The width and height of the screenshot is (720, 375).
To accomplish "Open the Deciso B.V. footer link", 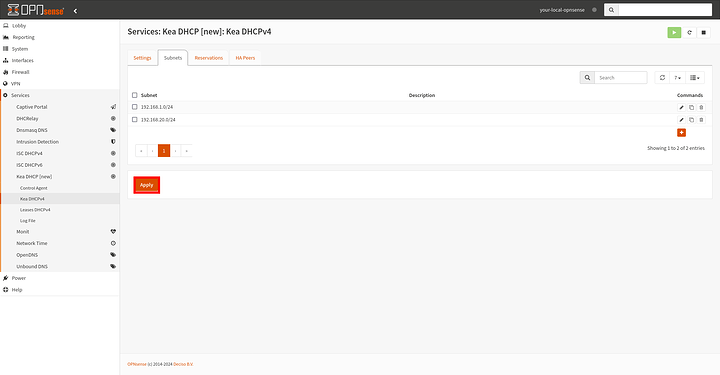I will coord(184,364).
